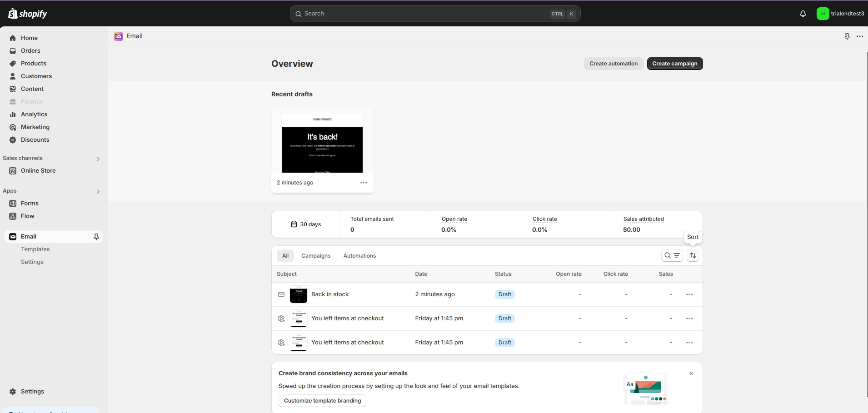The height and width of the screenshot is (413, 868).
Task: Click the Create campaign button
Action: click(674, 64)
